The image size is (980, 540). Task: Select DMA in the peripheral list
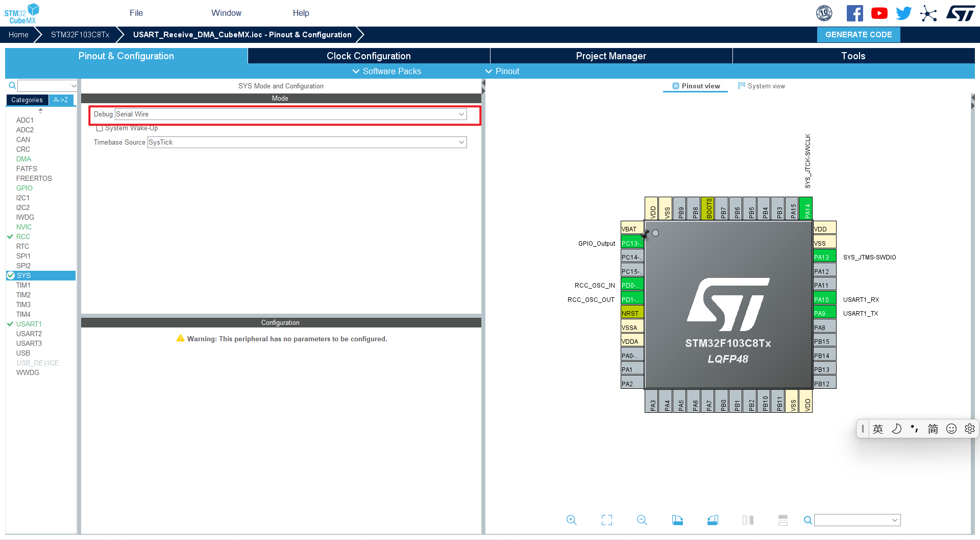(23, 159)
